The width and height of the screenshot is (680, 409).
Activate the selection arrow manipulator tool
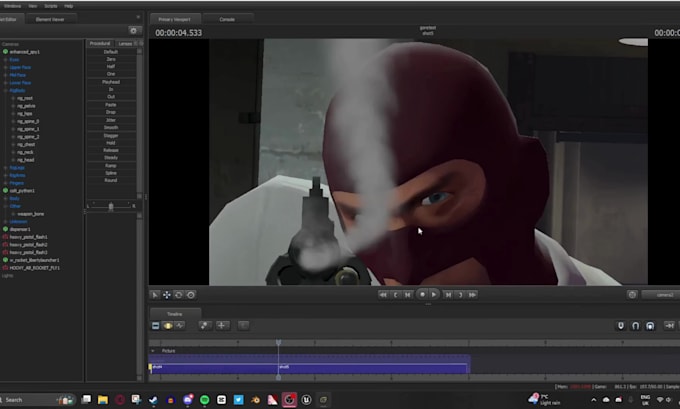click(154, 295)
